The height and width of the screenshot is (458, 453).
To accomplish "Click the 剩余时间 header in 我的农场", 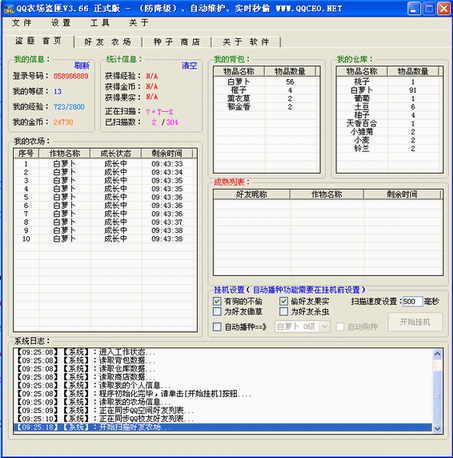I will click(x=167, y=153).
